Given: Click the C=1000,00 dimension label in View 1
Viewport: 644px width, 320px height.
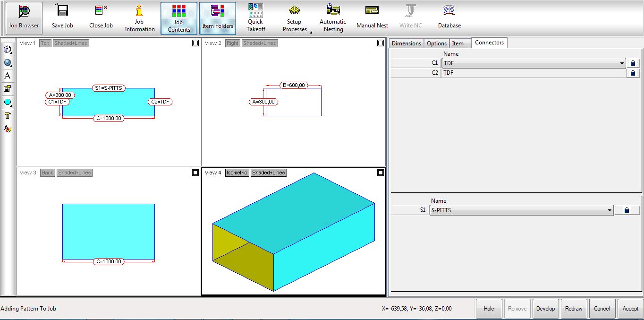Looking at the screenshot, I should 109,118.
